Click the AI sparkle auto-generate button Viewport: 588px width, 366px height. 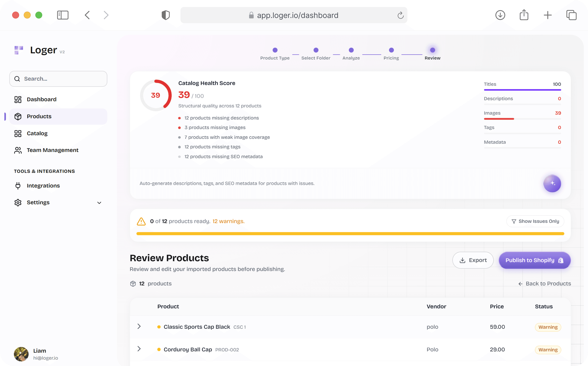pos(552,184)
